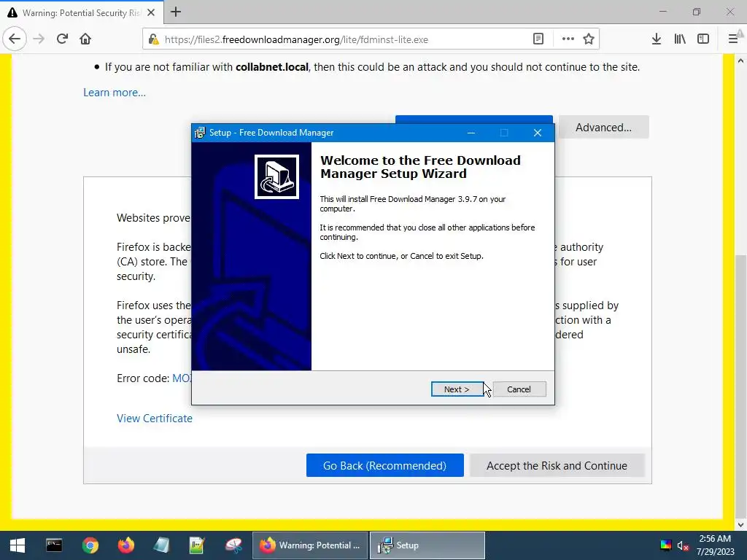Toggle reader view icon in address bar
The height and width of the screenshot is (560, 747).
click(x=538, y=39)
